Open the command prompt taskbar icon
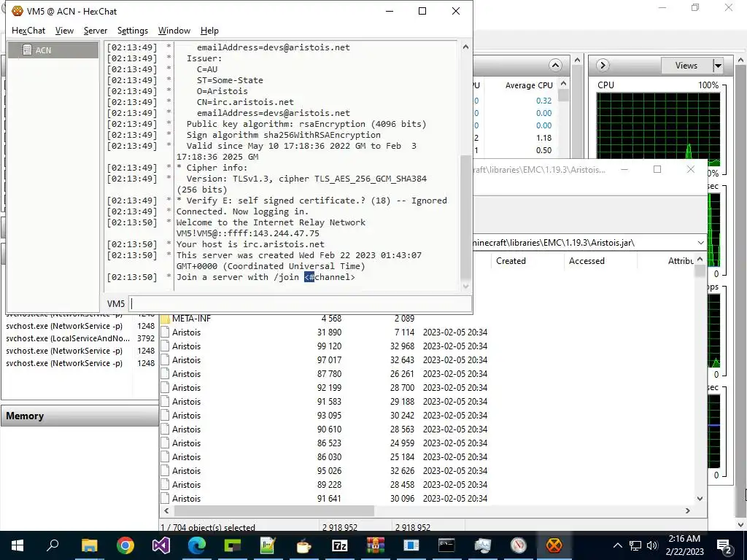This screenshot has height=560, width=747. (x=447, y=545)
